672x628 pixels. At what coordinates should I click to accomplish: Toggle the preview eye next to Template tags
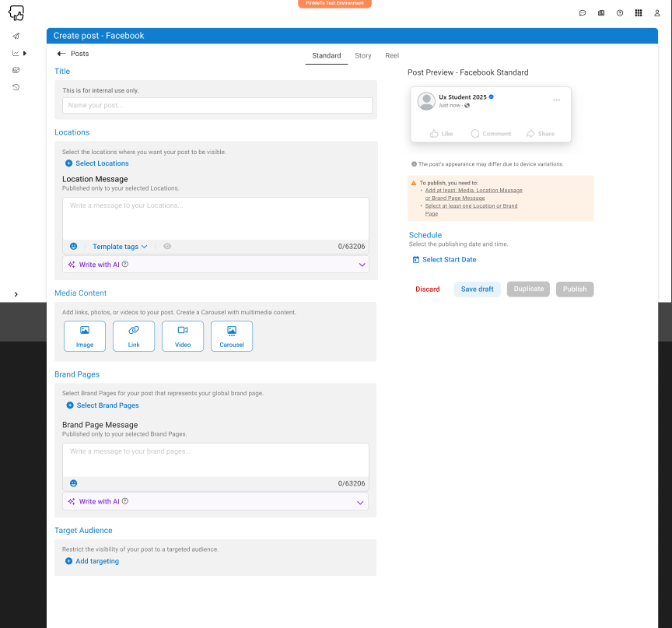(166, 246)
